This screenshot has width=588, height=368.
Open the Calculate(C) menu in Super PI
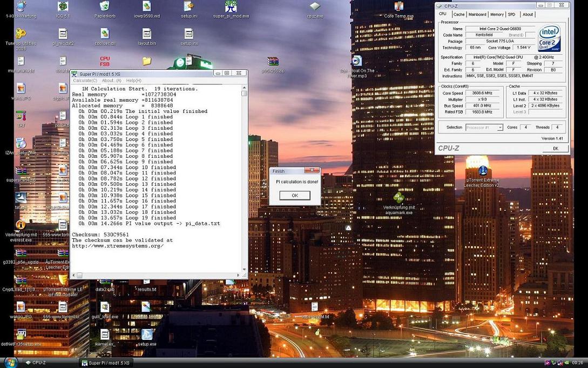click(85, 81)
